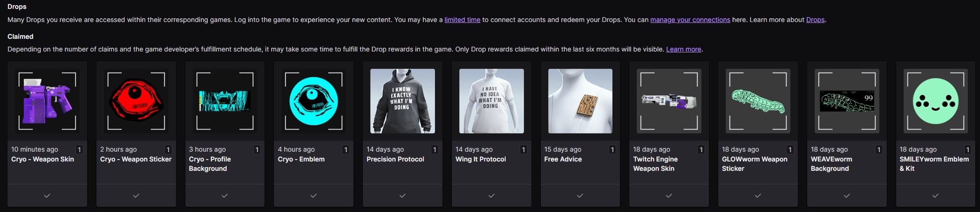The width and height of the screenshot is (980, 212).
Task: Select the Wing It Protocol t-shirt image
Action: pos(491,101)
